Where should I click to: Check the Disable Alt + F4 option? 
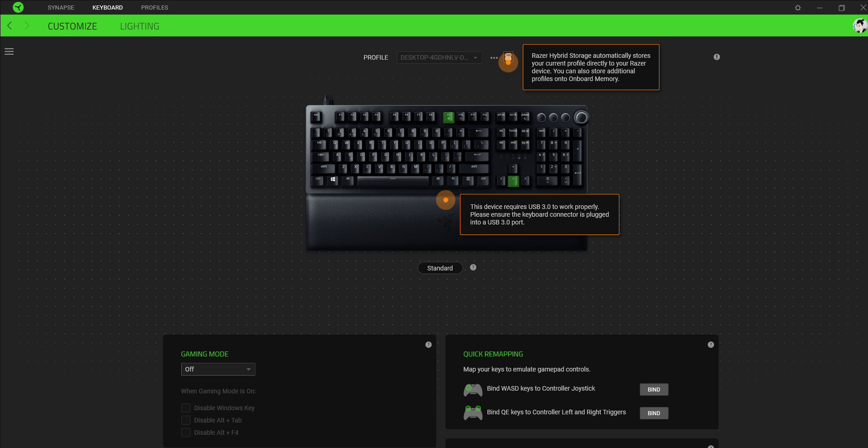point(186,433)
